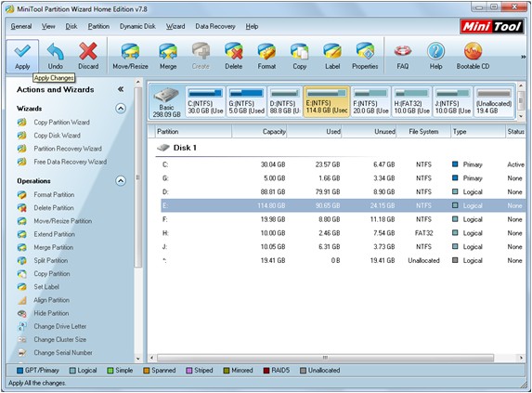Viewport: 532px width, 393px height.
Task: Sort by Capacity column header
Action: click(x=259, y=131)
